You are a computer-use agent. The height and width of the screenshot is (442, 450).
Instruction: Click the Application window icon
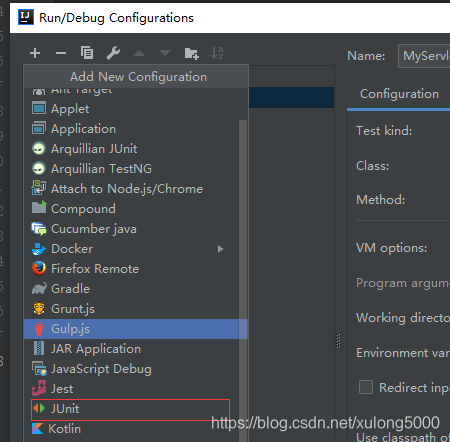click(39, 128)
